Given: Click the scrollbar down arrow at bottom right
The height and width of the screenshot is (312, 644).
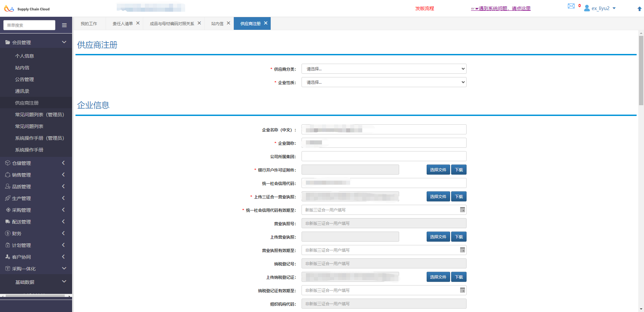Looking at the screenshot, I should [641, 309].
